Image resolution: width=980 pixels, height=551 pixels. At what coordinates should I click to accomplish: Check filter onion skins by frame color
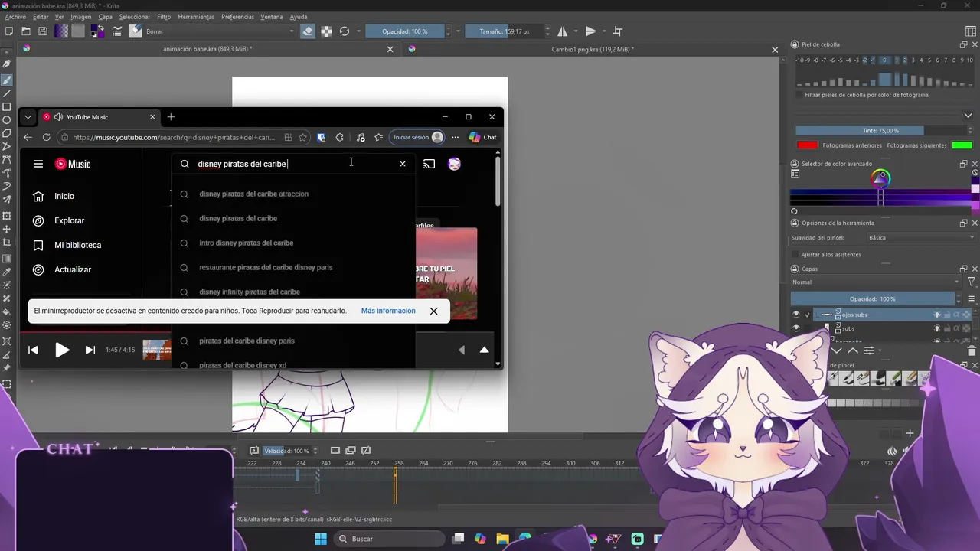[799, 95]
